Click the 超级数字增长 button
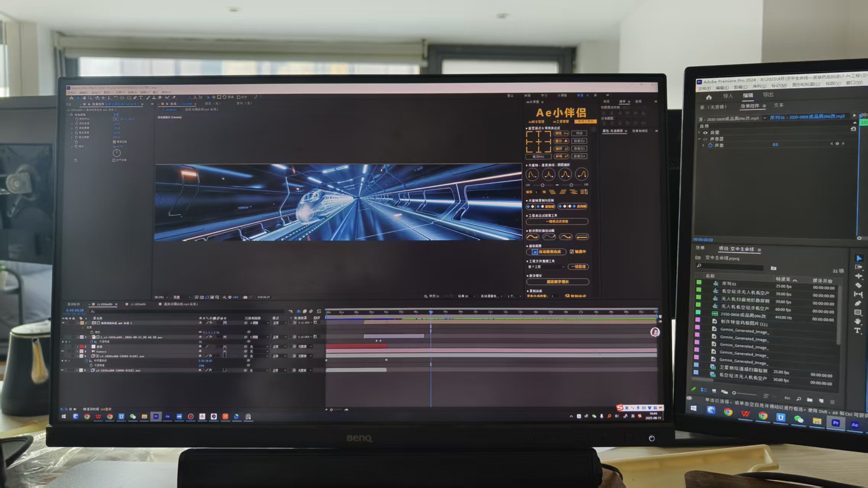Screen dimensions: 868x488 pyautogui.click(x=557, y=282)
